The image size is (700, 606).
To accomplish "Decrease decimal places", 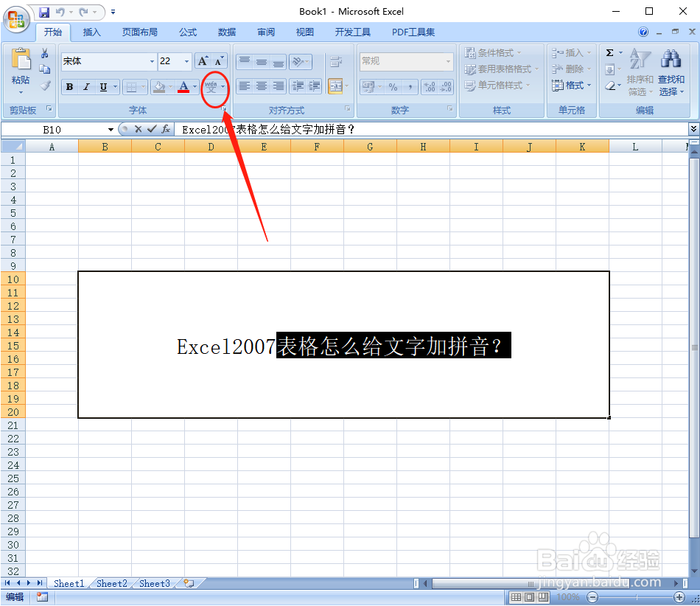I will pos(446,87).
